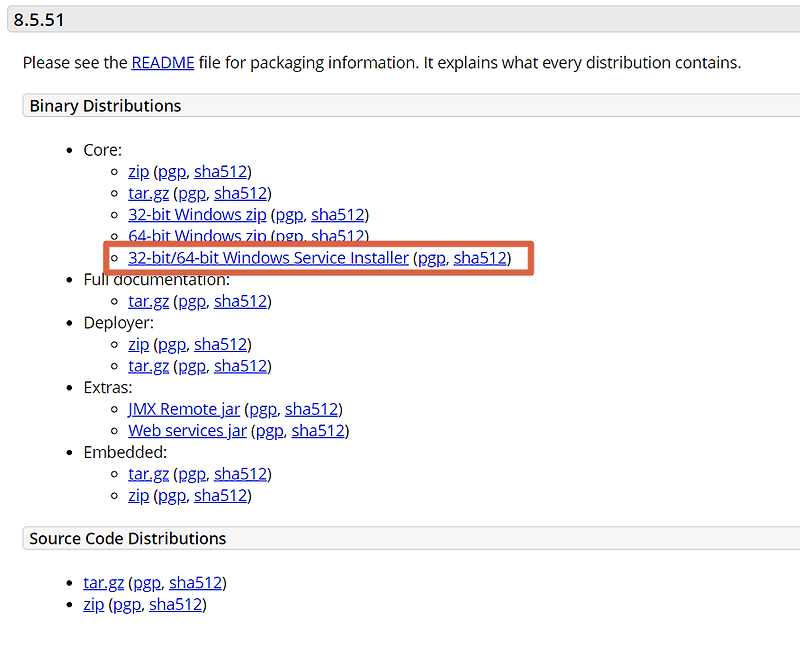Download the JMX Remote jar
The width and height of the screenshot is (800, 664).
184,409
